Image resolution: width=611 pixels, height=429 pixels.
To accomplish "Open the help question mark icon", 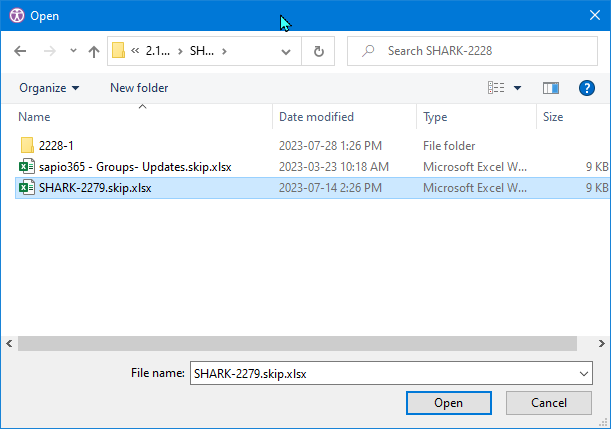I will 587,88.
